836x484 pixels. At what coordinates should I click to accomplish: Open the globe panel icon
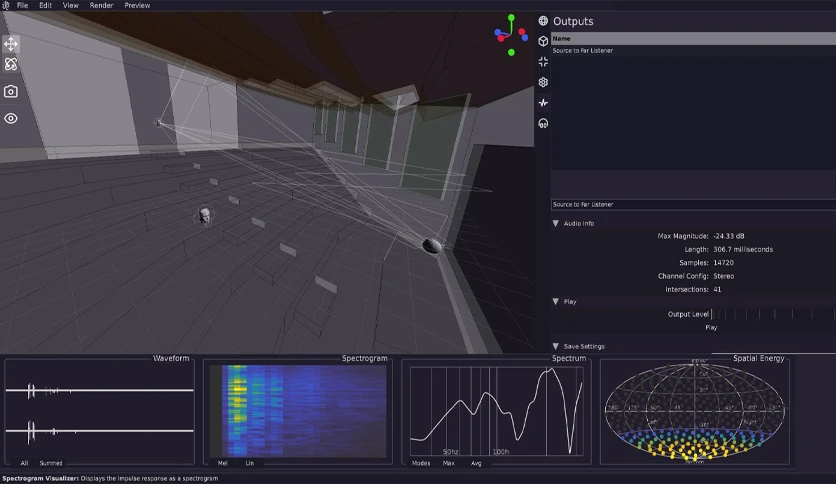tap(543, 21)
